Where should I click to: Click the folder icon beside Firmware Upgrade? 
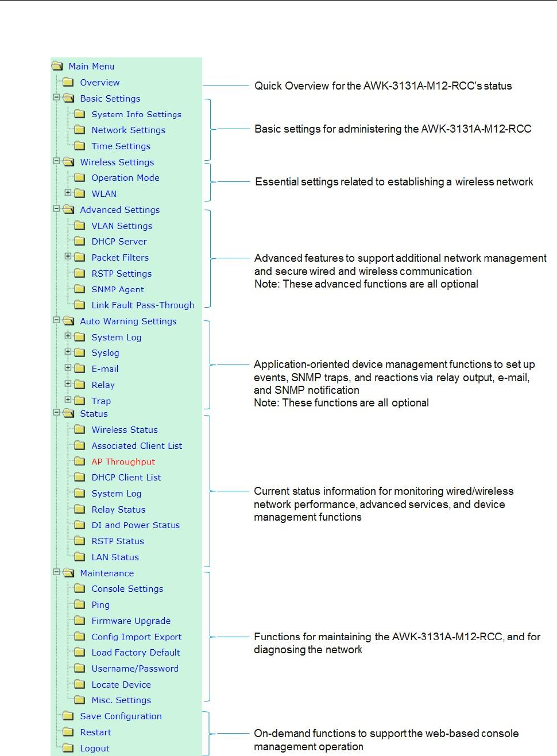tap(80, 621)
